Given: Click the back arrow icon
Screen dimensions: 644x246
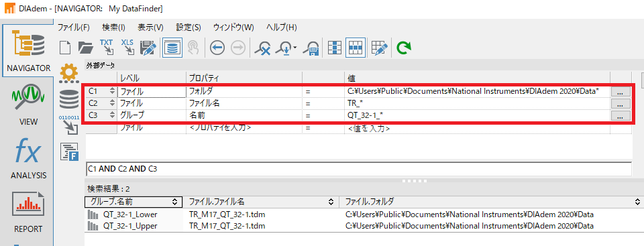Looking at the screenshot, I should 217,48.
